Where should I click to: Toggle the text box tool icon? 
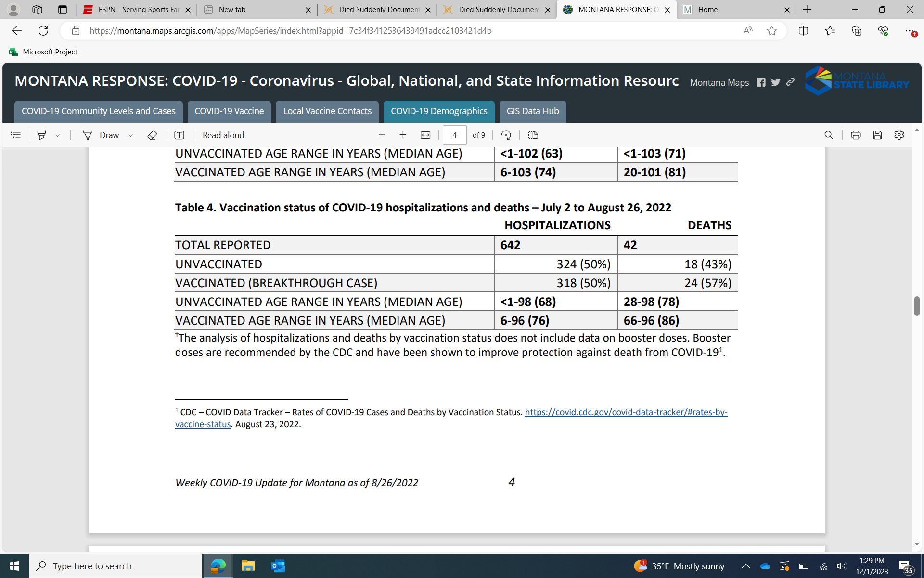click(x=179, y=135)
